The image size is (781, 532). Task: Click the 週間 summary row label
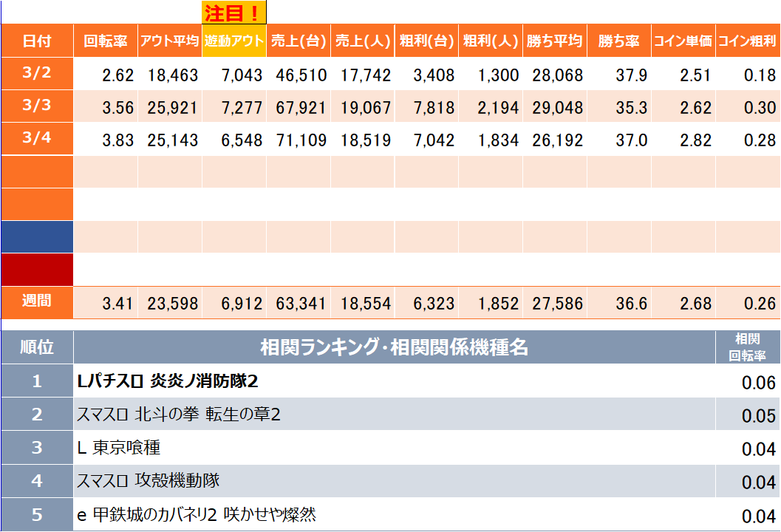37,302
